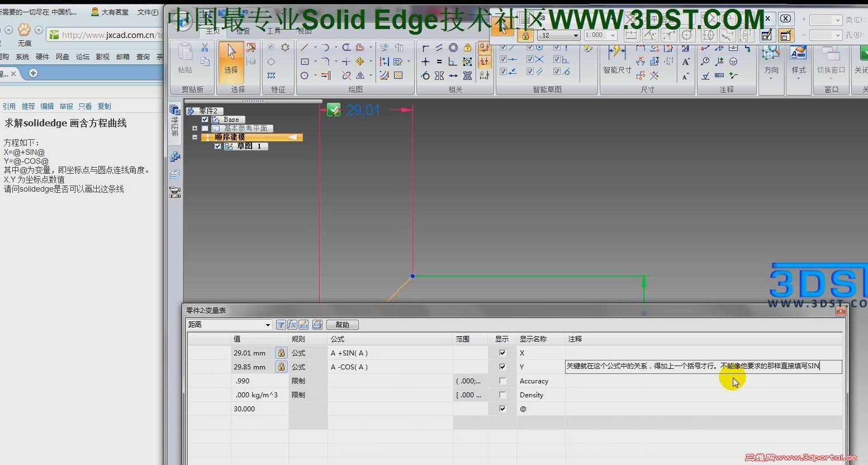Uncheck the Base visibility checkbox

tap(205, 120)
